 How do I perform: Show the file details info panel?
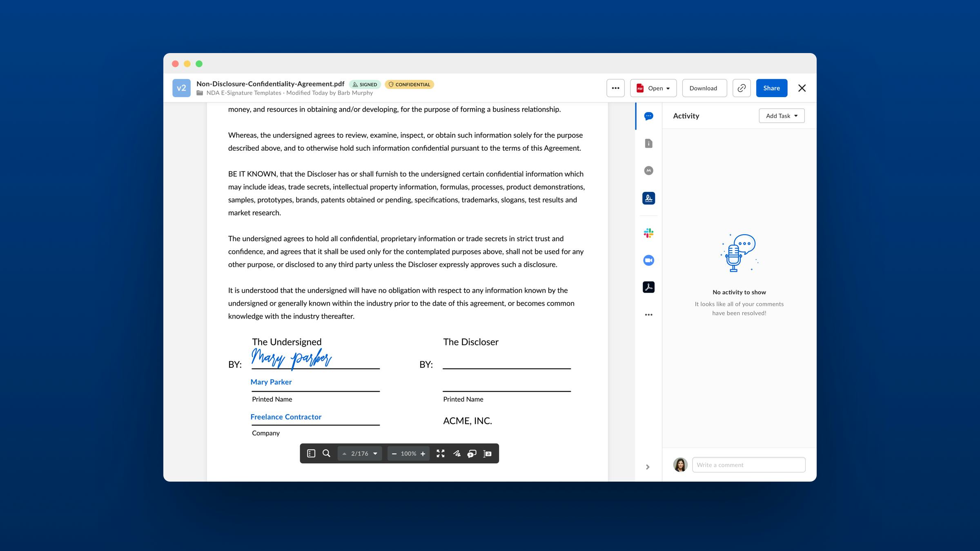pos(648,144)
